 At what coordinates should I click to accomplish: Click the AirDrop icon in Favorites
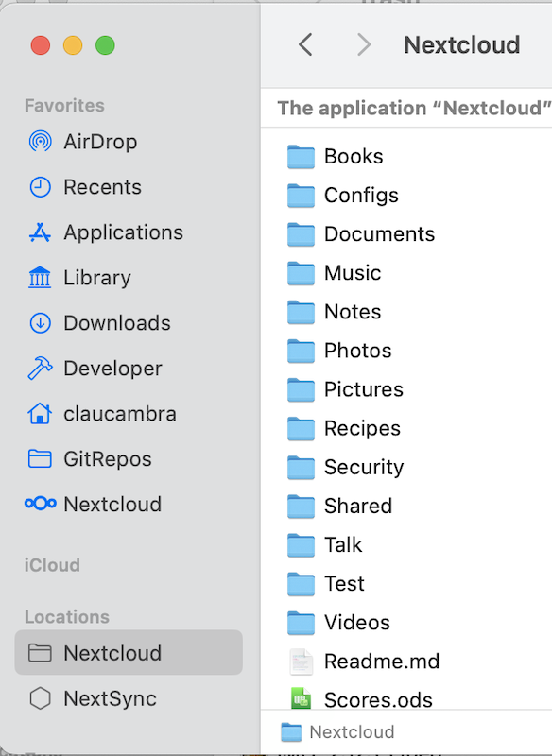(40, 142)
